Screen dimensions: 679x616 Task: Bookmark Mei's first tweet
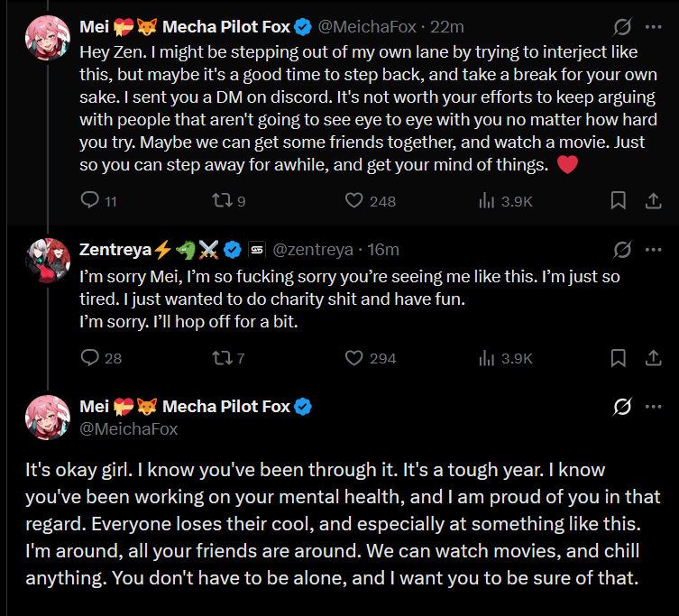click(619, 200)
